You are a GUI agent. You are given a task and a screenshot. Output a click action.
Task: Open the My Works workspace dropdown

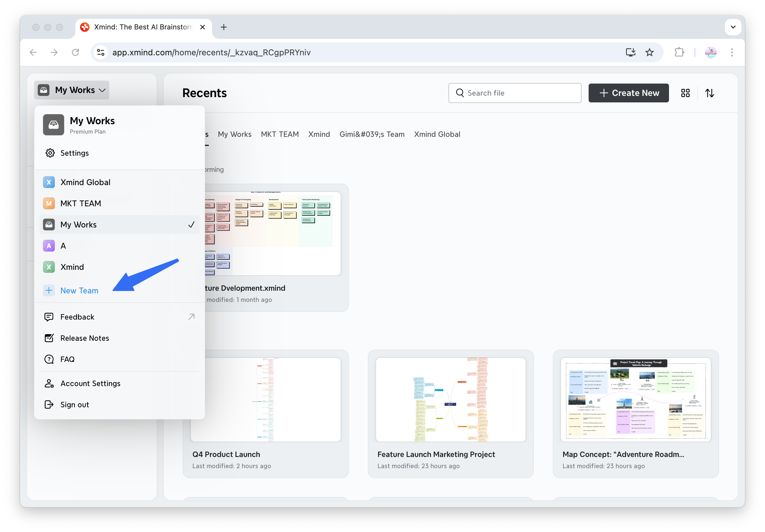(x=72, y=90)
